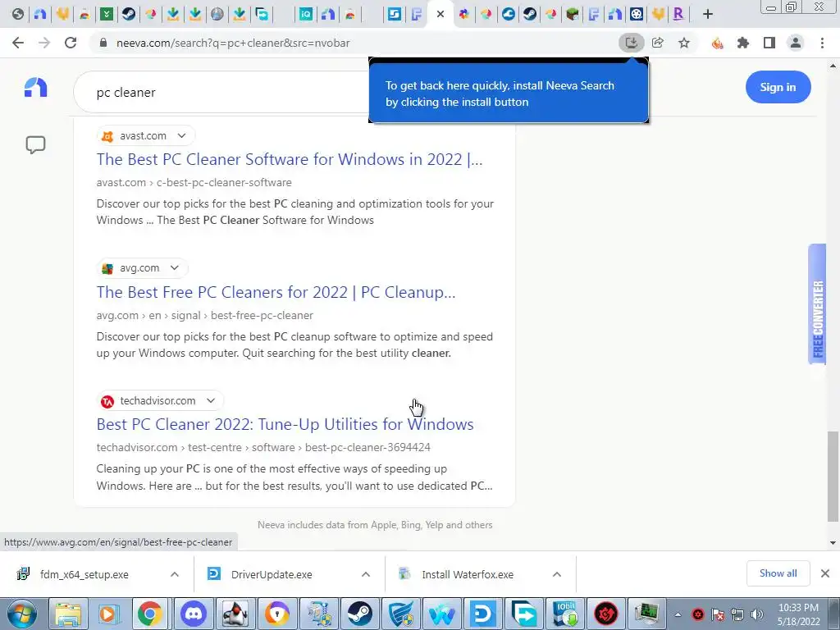
Task: Switch to the film reel tab
Action: pyautogui.click(x=637, y=15)
